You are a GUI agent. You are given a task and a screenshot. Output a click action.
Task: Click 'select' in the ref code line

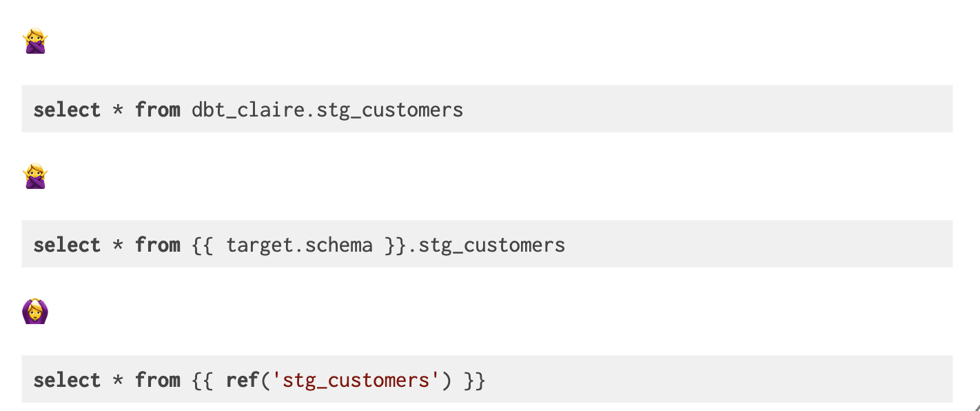pyautogui.click(x=67, y=380)
